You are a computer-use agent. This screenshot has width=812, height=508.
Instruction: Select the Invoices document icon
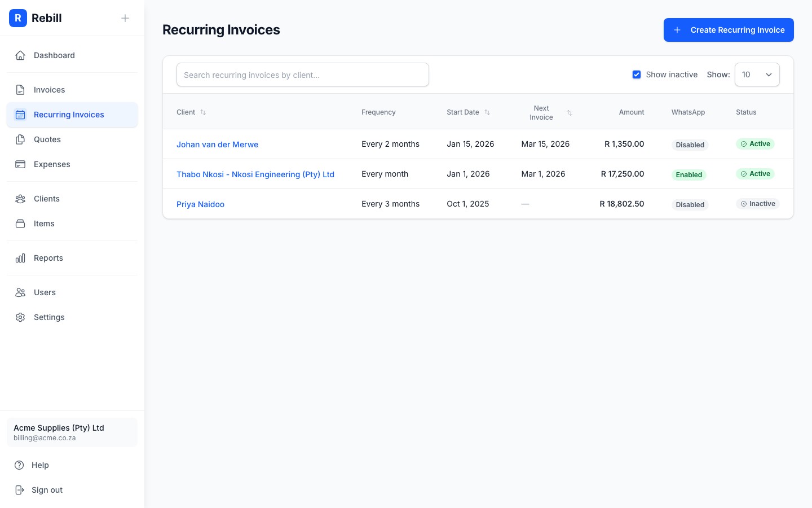click(x=20, y=90)
